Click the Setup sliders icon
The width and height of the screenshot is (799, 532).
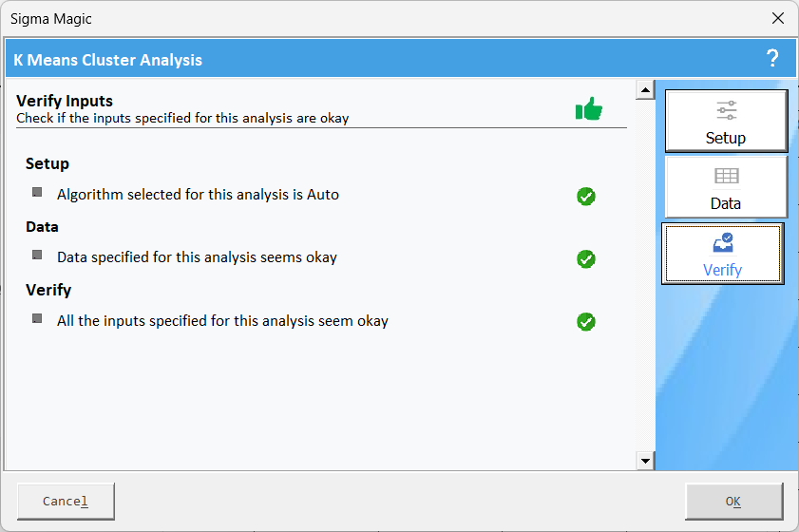pyautogui.click(x=726, y=110)
